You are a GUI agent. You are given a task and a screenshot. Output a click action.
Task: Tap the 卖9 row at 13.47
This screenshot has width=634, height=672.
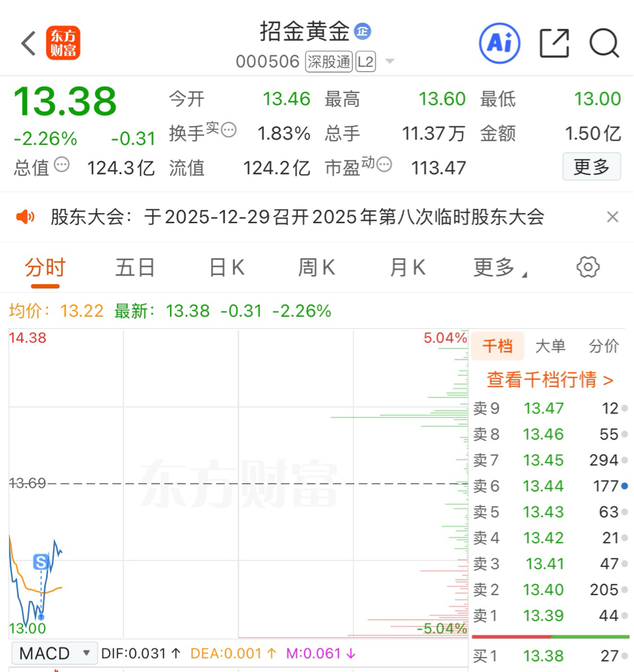tap(551, 408)
